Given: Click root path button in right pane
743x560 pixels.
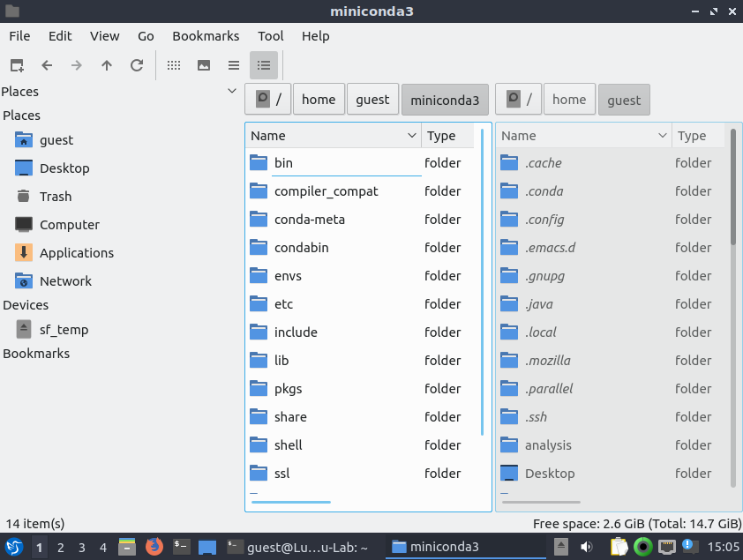Looking at the screenshot, I should click(x=518, y=100).
